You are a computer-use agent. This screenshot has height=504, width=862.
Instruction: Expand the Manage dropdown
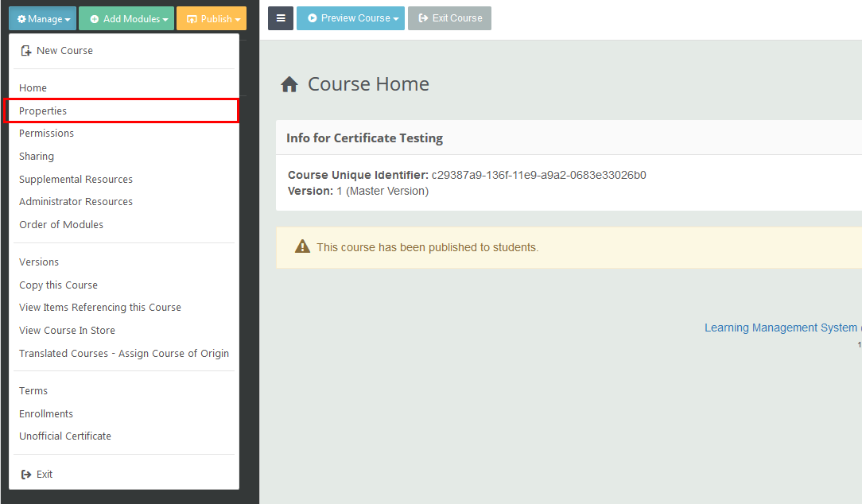coord(42,17)
